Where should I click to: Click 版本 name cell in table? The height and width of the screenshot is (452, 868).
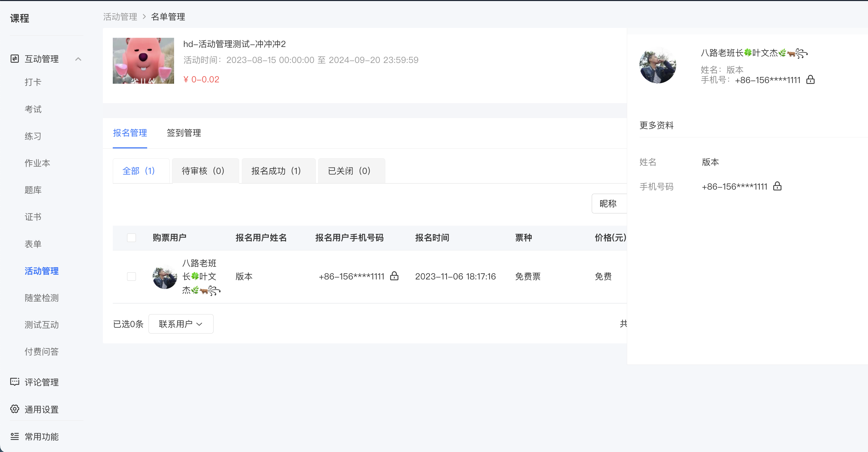[x=244, y=276]
